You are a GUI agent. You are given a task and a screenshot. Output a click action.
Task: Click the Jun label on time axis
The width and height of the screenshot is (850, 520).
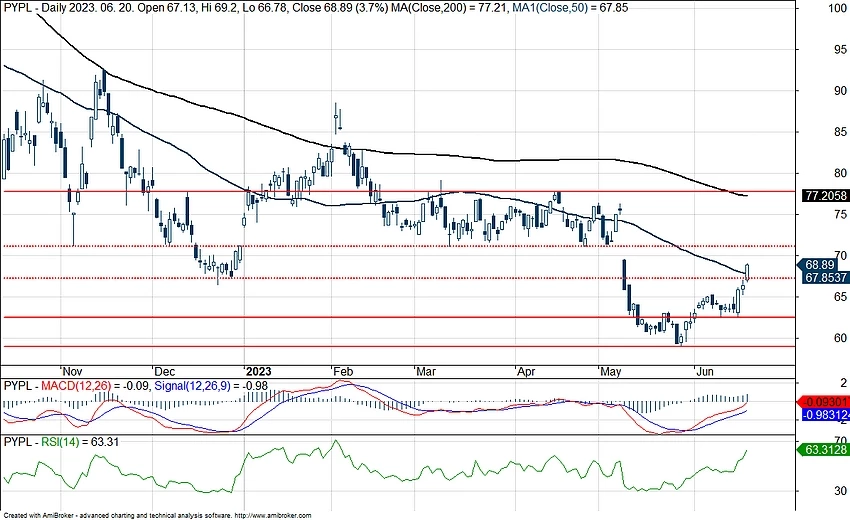(x=704, y=371)
